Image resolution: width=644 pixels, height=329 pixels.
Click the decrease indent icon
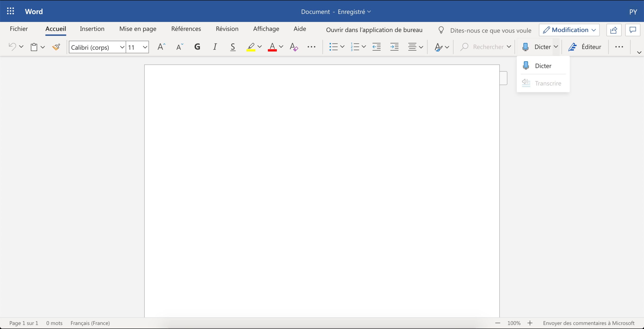tap(376, 47)
